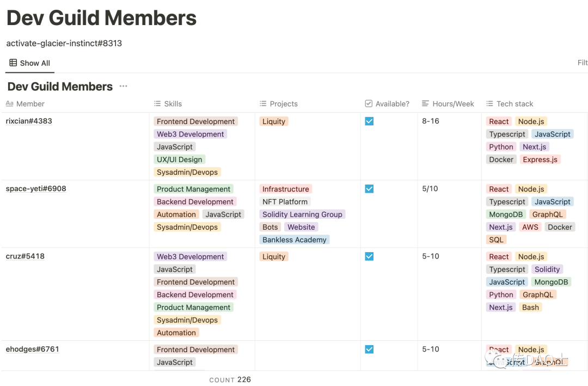
Task: Click the COUNT 226 footer summary
Action: 230,379
